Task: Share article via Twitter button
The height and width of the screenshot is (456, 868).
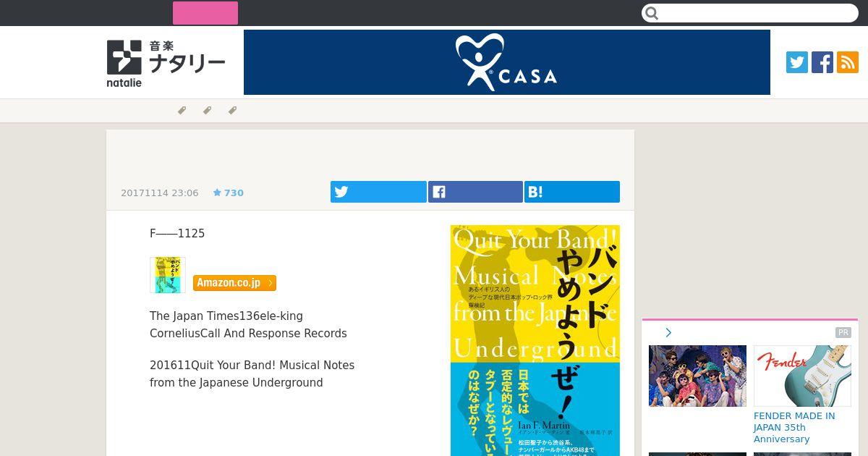Action: pos(378,192)
